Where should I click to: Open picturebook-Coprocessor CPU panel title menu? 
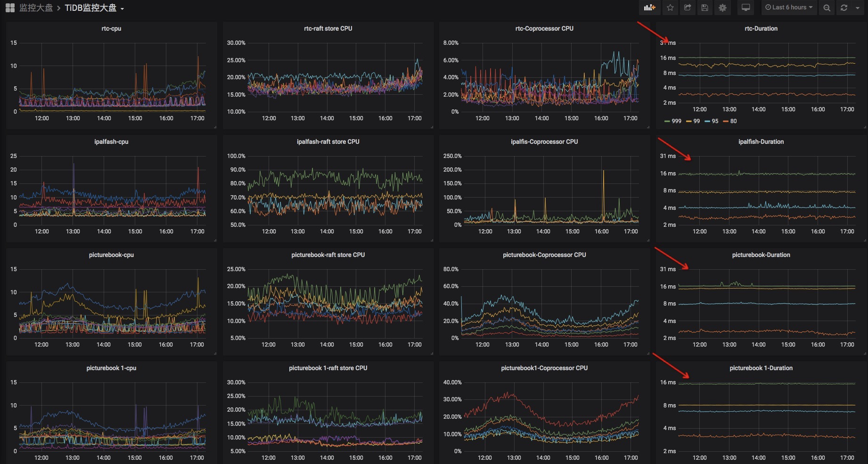(544, 255)
